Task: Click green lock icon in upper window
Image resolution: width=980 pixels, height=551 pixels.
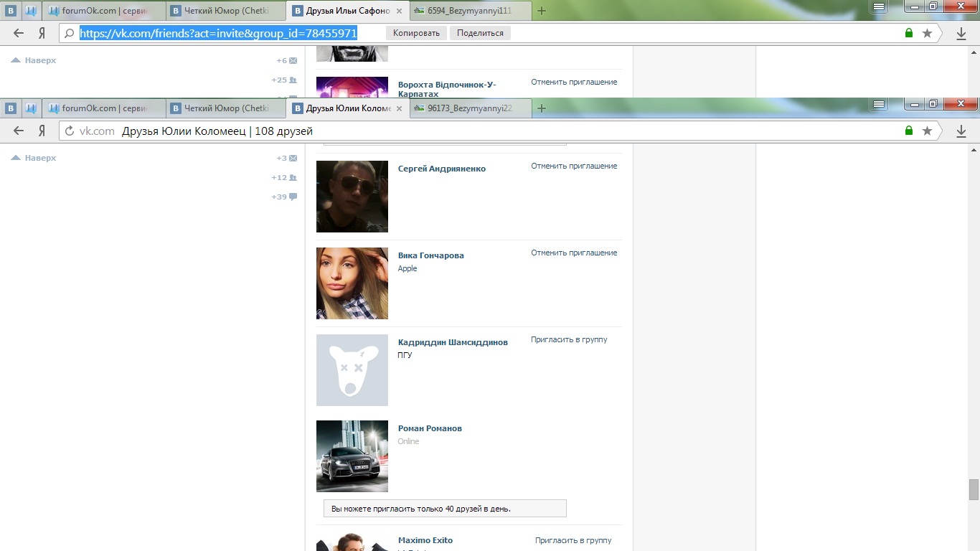Action: (909, 33)
